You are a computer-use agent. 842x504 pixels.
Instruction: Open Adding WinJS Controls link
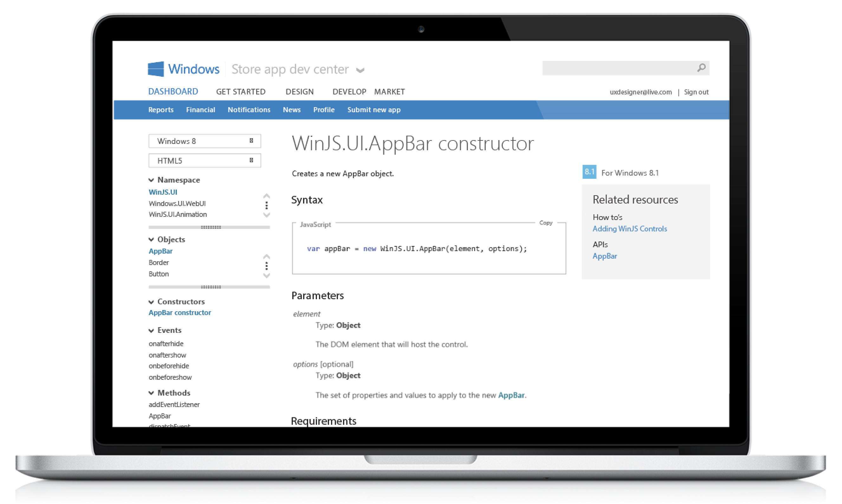[629, 229]
